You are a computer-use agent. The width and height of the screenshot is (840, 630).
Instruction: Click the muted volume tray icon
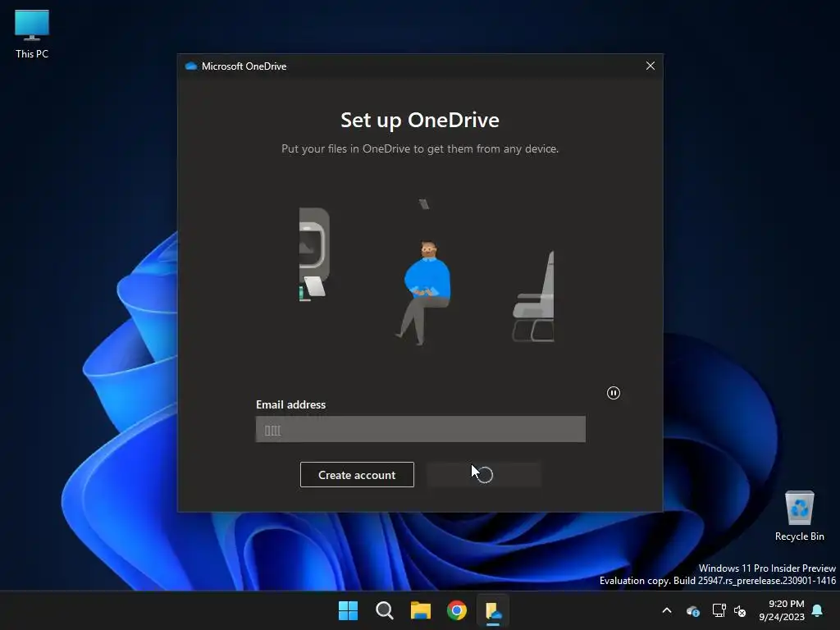(x=740, y=610)
